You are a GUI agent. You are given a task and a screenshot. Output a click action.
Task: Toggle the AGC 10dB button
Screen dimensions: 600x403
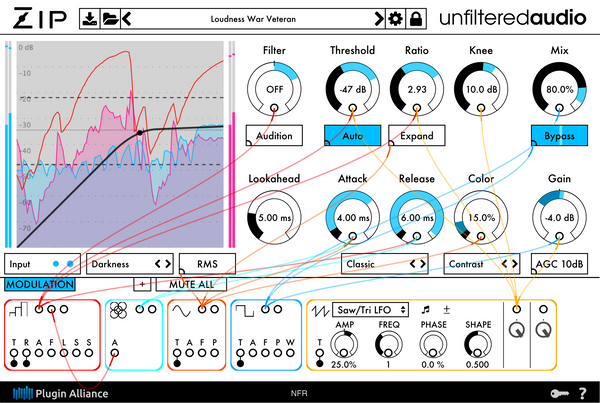[559, 264]
